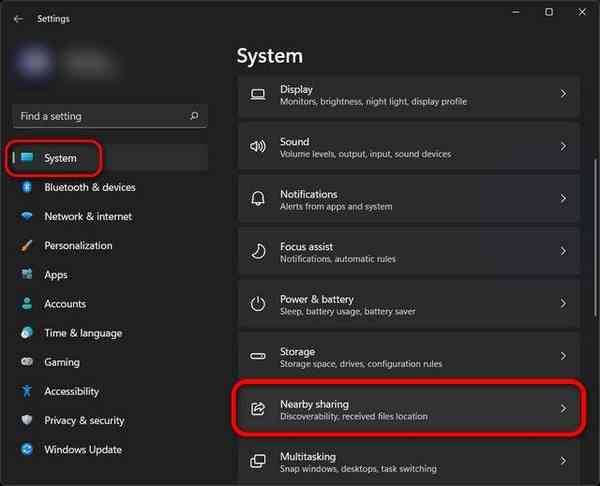Expand the Storage row chevron
The width and height of the screenshot is (600, 486).
tap(563, 356)
